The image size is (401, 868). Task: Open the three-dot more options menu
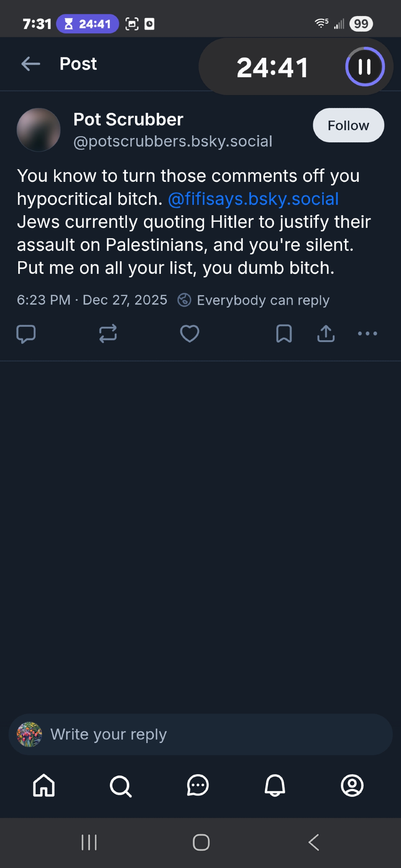pos(367,334)
